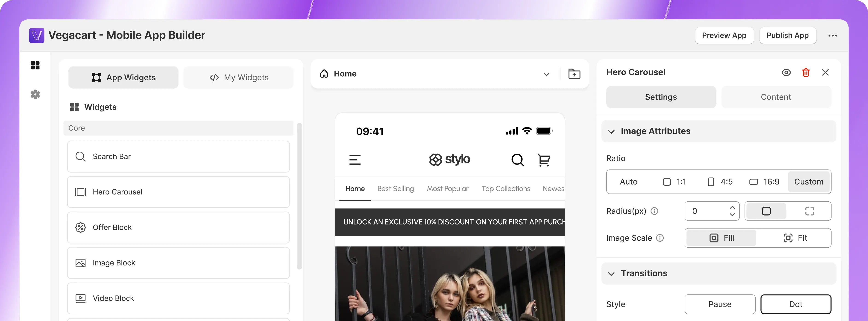Tap the shopping cart icon in preview
Image resolution: width=868 pixels, height=321 pixels.
pos(543,160)
